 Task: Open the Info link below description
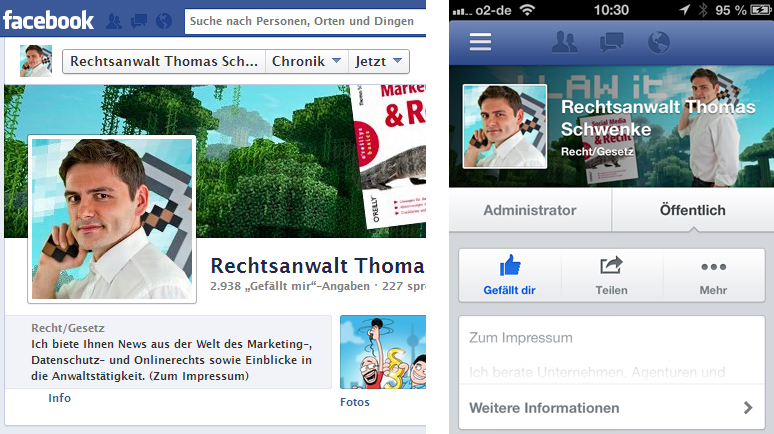59,398
